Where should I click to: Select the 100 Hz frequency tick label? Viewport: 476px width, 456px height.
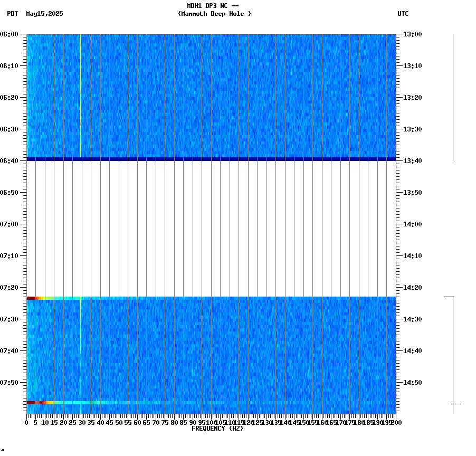[x=211, y=422]
